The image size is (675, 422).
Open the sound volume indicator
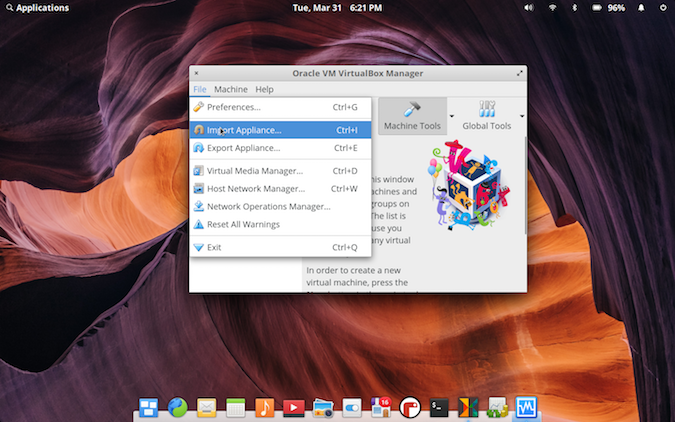tap(529, 8)
